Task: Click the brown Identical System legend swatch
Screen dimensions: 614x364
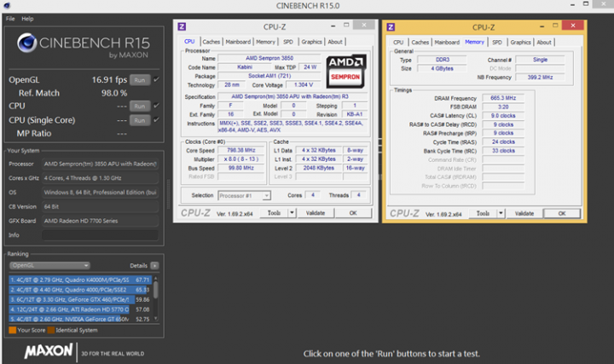Action: [x=51, y=330]
